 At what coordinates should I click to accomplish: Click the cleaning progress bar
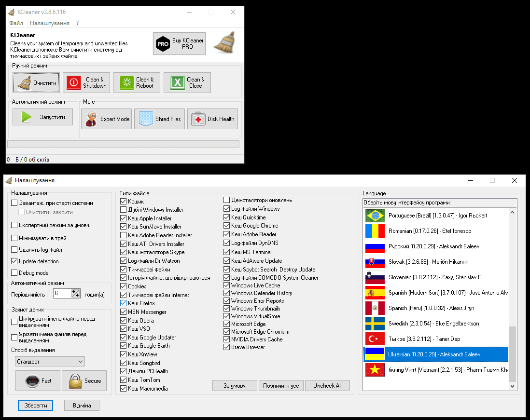[x=124, y=144]
